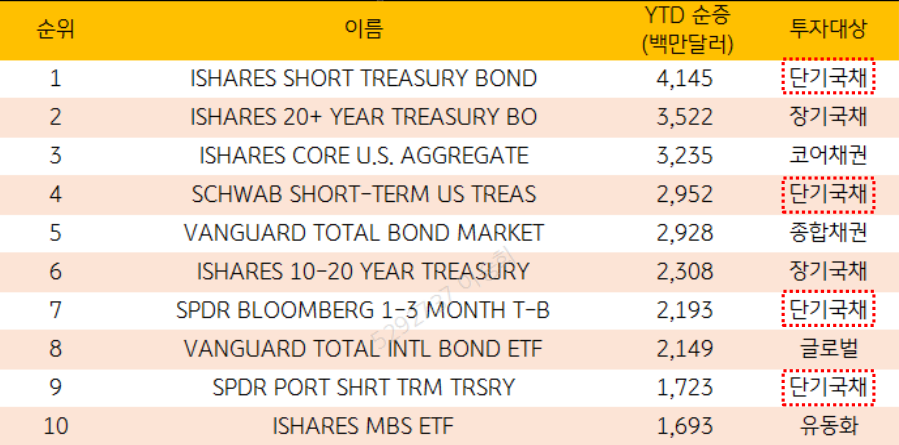
Task: Select the 코어채권 investment target cell
Action: pos(827,156)
